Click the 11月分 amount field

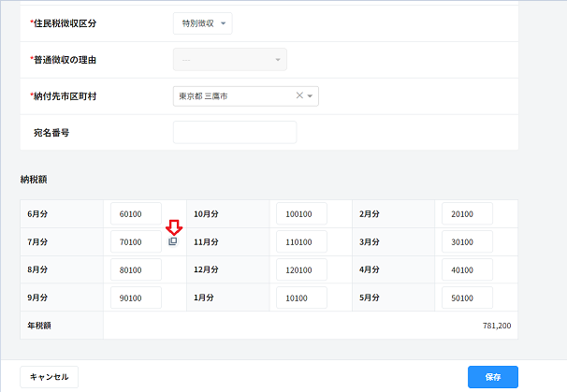point(301,242)
